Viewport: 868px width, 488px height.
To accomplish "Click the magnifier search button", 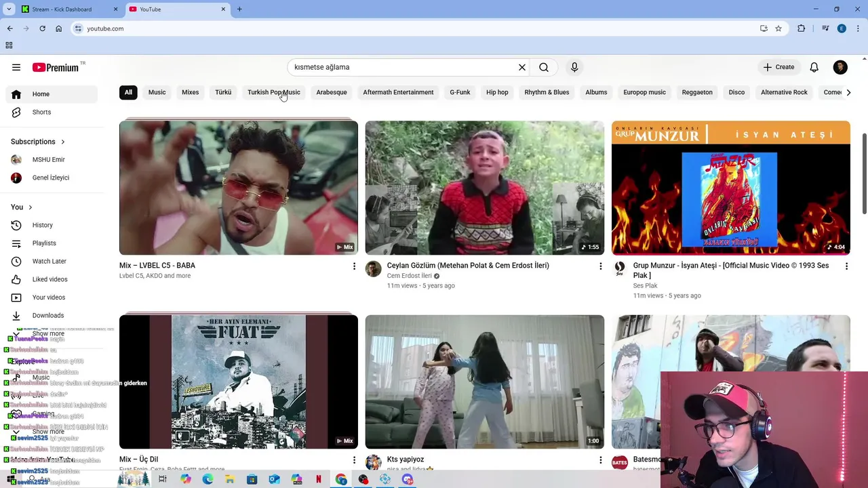I will (x=544, y=67).
